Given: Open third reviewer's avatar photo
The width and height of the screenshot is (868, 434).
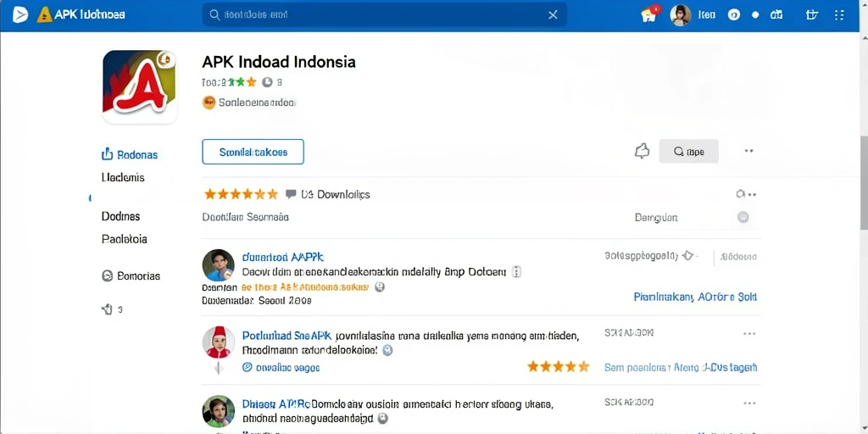Looking at the screenshot, I should 218,411.
